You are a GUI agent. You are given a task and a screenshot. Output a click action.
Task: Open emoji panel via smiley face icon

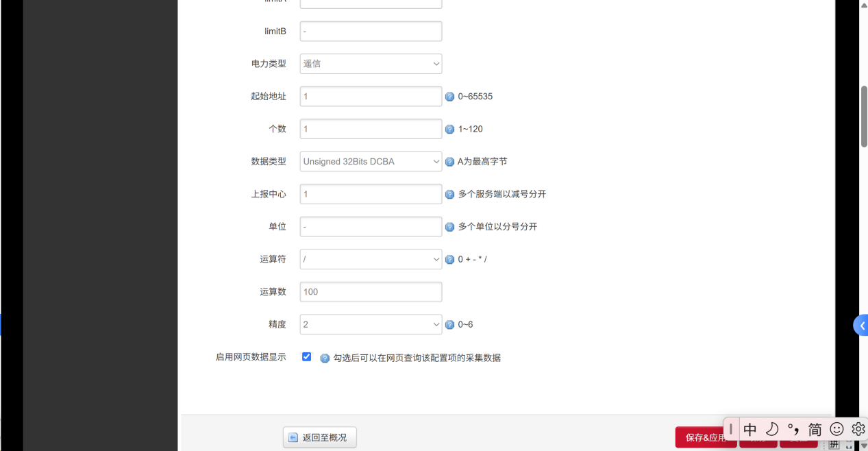836,428
